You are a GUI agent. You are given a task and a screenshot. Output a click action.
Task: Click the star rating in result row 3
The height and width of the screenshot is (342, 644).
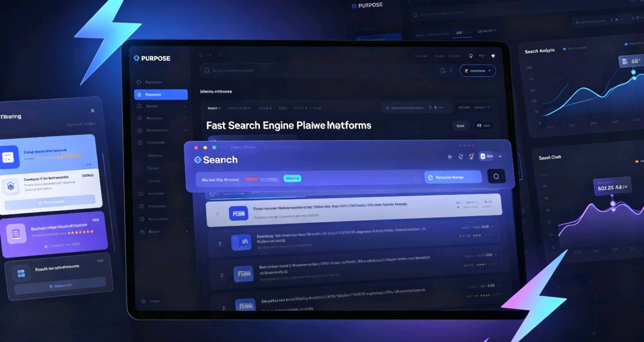475,265
